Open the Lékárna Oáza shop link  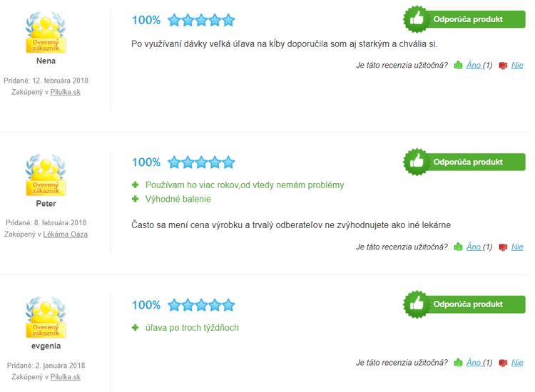(65, 234)
